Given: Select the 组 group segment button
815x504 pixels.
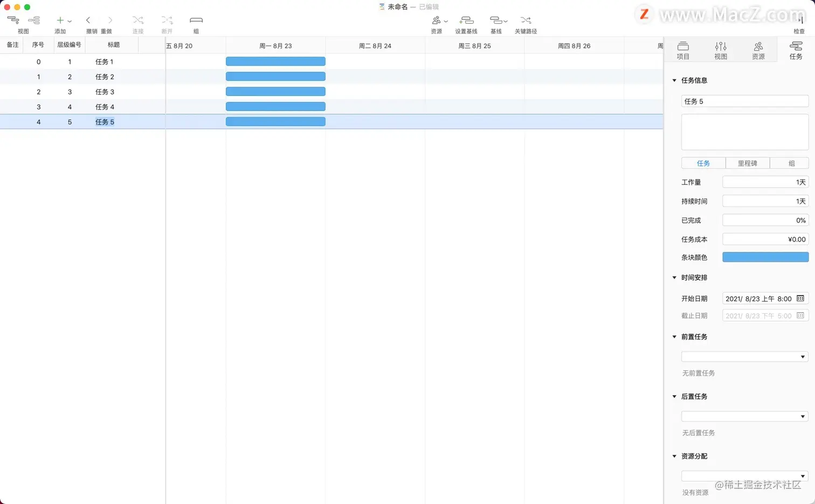Looking at the screenshot, I should 789,163.
